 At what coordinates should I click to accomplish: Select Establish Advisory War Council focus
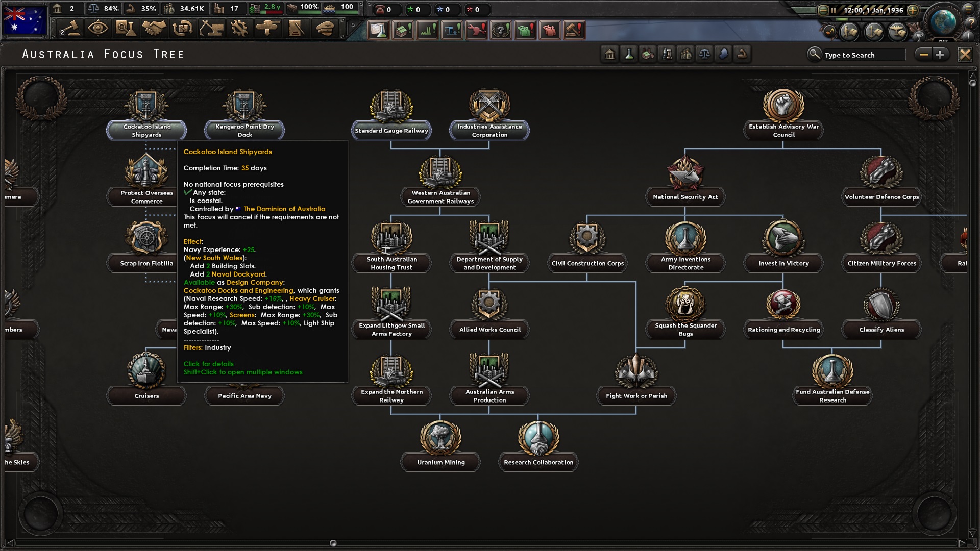[783, 115]
